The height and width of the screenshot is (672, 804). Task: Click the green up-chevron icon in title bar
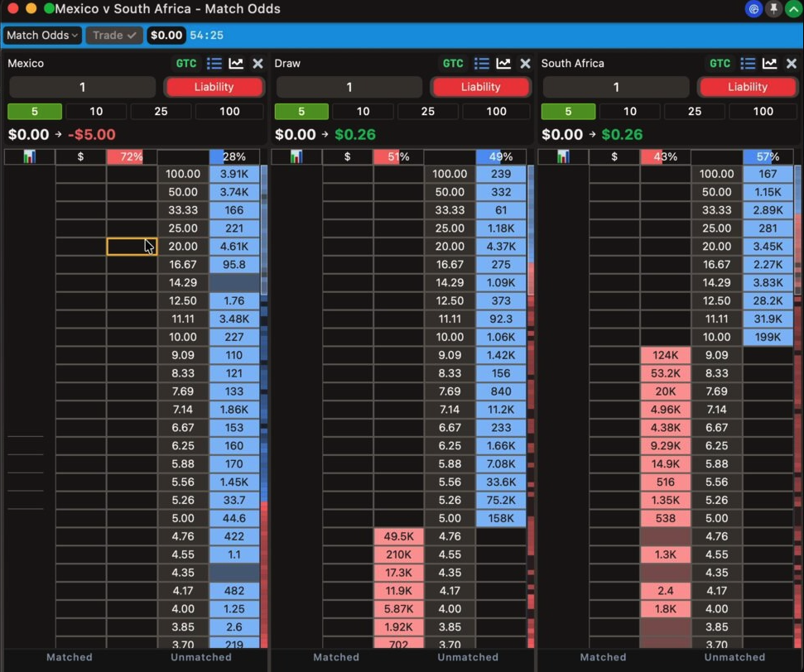click(793, 9)
